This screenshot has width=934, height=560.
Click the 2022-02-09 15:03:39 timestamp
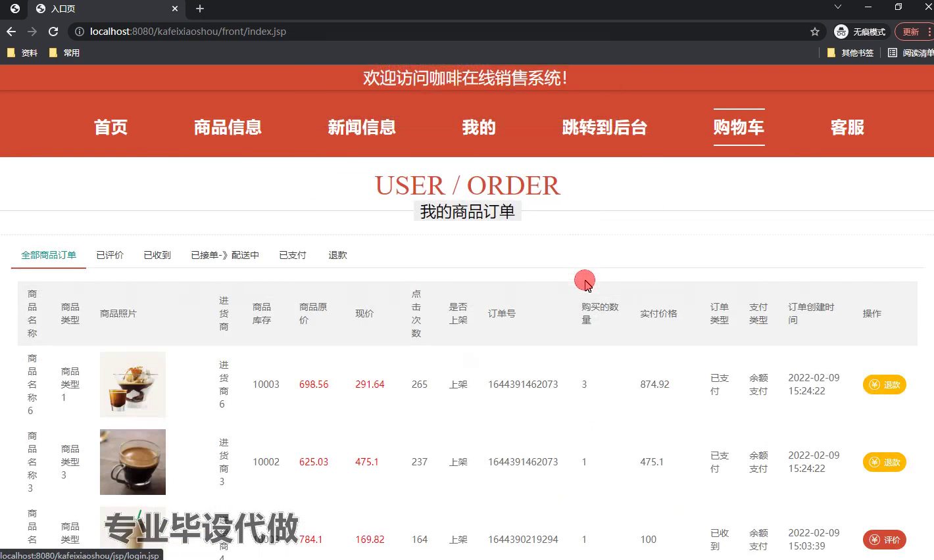814,540
